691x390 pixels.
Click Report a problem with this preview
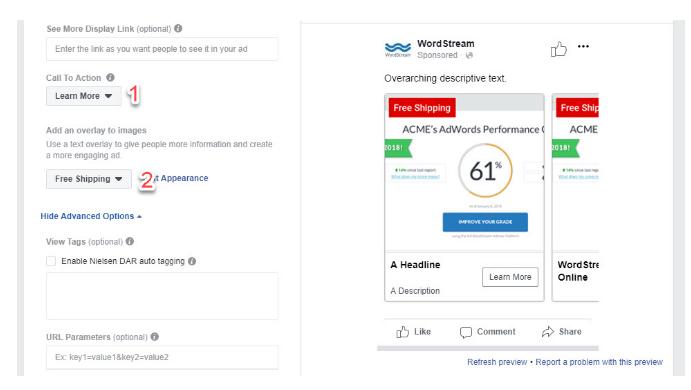click(599, 362)
